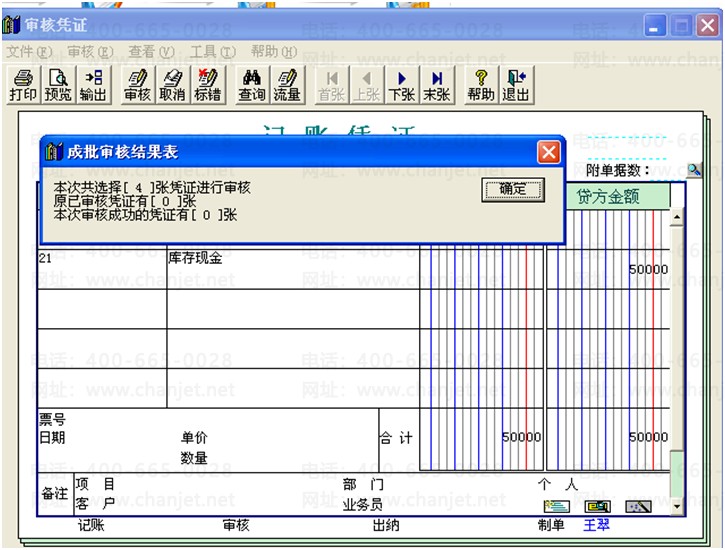The image size is (725, 550).
Task: Go to 下张 next voucher
Action: pyautogui.click(x=402, y=85)
